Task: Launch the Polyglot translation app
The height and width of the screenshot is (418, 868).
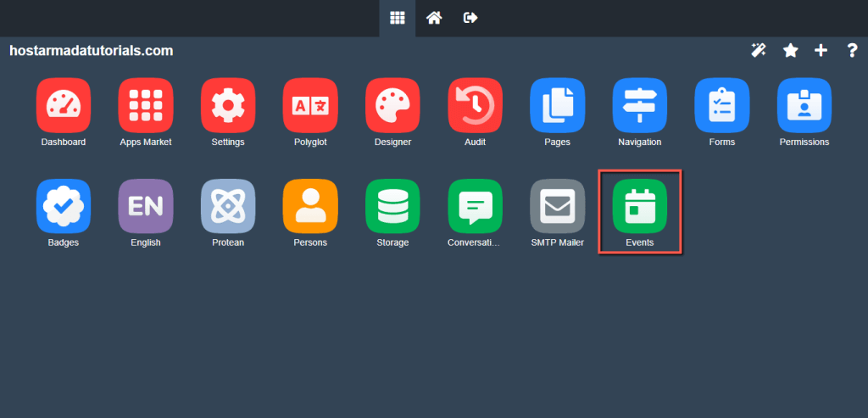Action: [x=310, y=106]
